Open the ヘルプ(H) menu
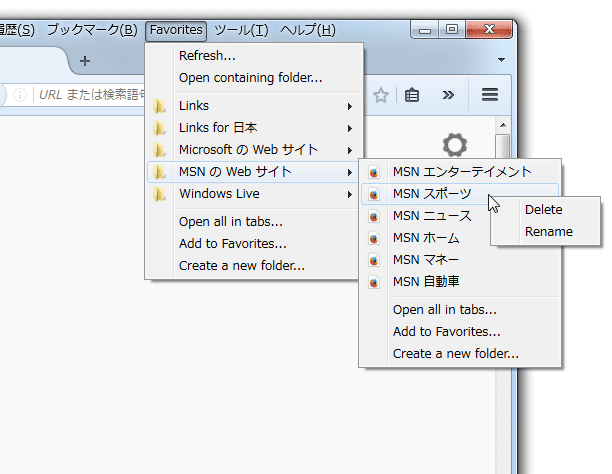 (x=308, y=30)
